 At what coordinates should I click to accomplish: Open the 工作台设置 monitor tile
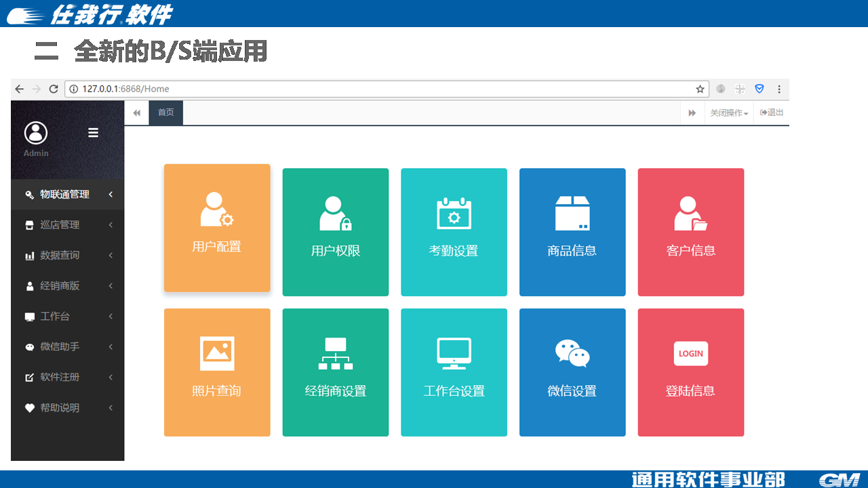(454, 372)
